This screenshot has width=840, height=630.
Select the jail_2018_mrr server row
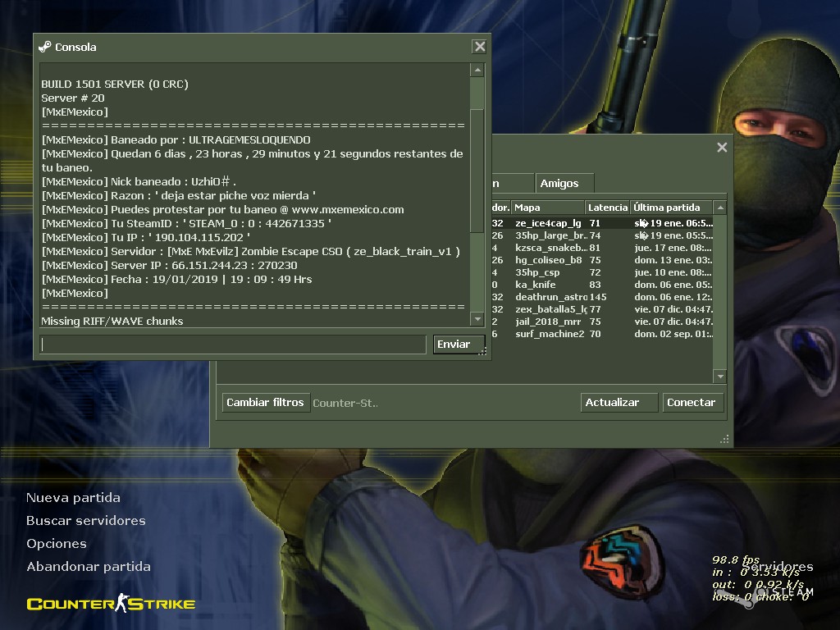pyautogui.click(x=602, y=322)
